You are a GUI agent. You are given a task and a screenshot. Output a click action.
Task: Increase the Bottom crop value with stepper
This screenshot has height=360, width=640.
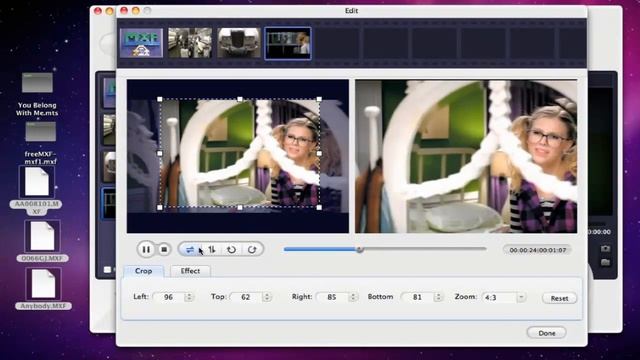tap(438, 295)
